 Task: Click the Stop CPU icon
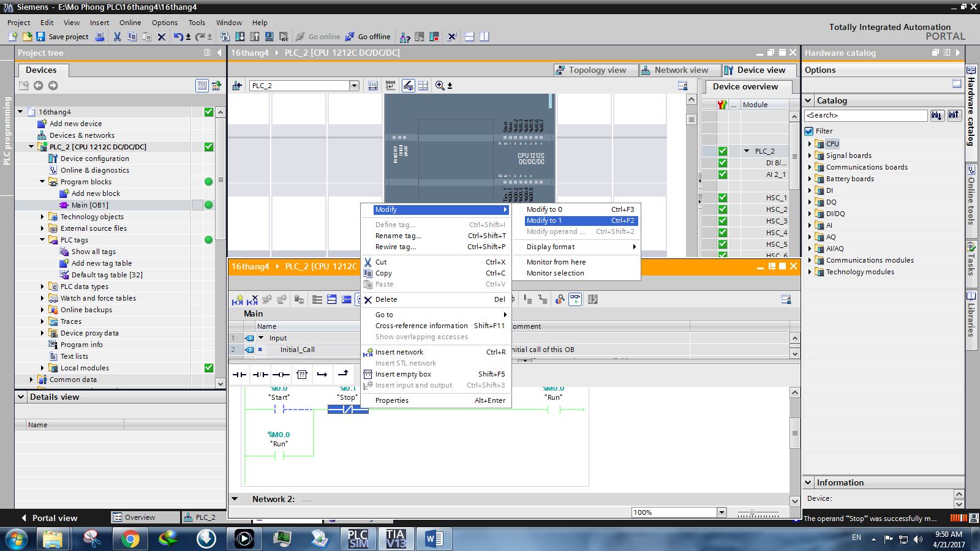(434, 37)
